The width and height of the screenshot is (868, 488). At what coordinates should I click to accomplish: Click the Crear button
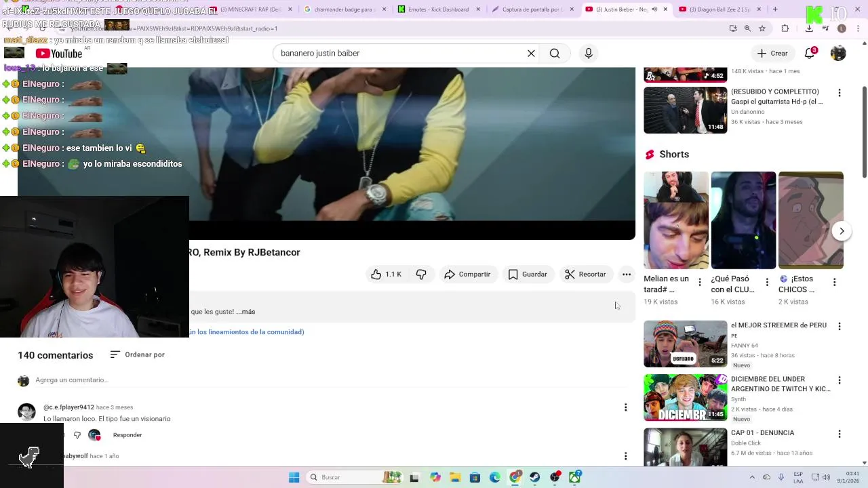[x=772, y=54]
